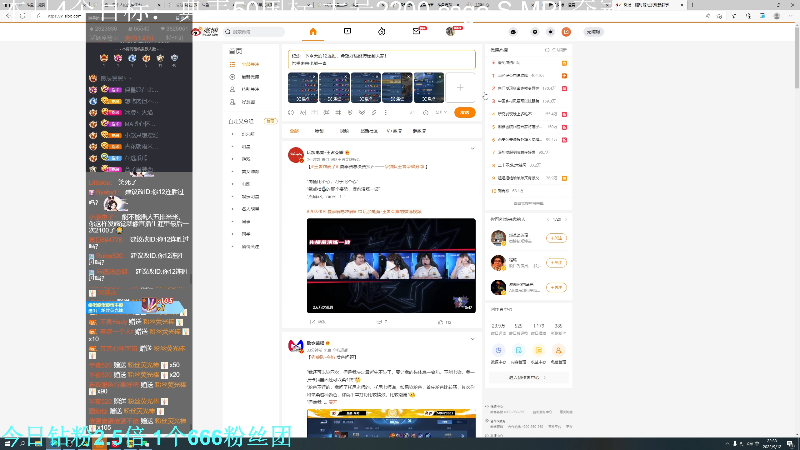
Task: Click the plus tile to add image
Action: tap(460, 88)
